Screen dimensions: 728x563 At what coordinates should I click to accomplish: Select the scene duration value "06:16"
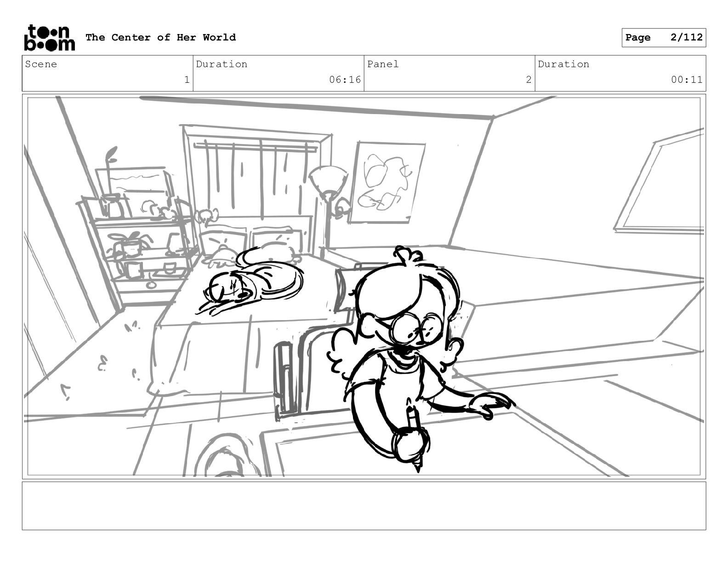point(345,80)
